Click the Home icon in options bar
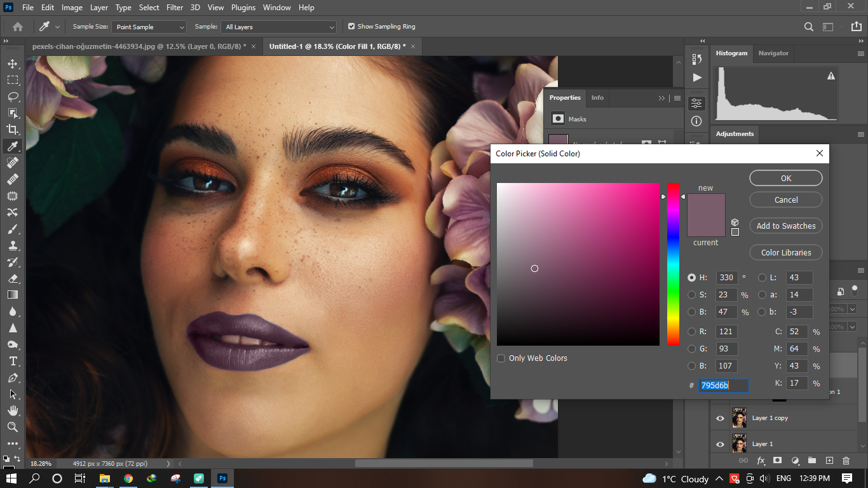This screenshot has height=488, width=868. 18,27
